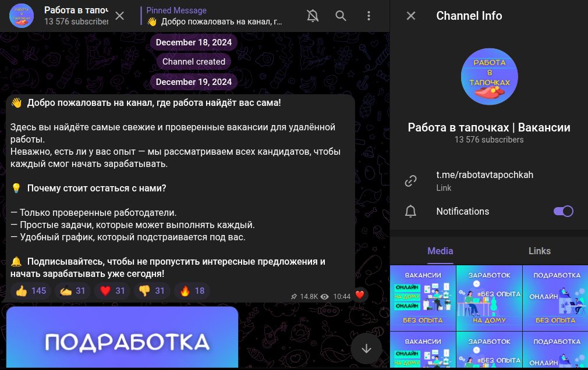Unpin the pinned message using the X icon

point(119,16)
